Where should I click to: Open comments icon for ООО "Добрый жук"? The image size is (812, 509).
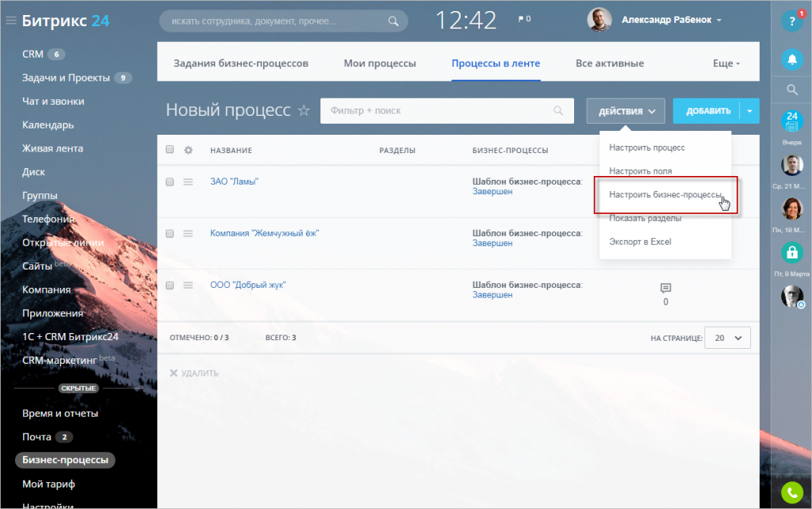tap(665, 288)
